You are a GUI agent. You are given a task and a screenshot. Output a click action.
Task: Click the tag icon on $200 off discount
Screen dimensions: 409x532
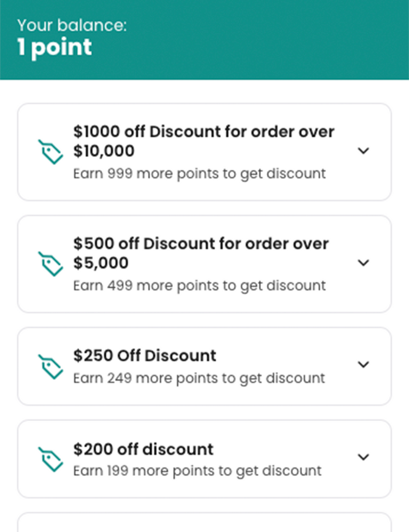pos(51,459)
